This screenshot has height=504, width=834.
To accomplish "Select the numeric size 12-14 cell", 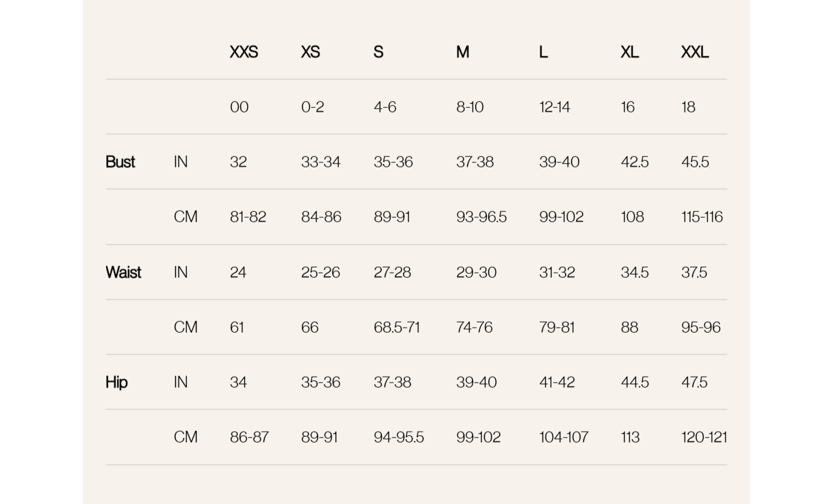I will pos(555,107).
